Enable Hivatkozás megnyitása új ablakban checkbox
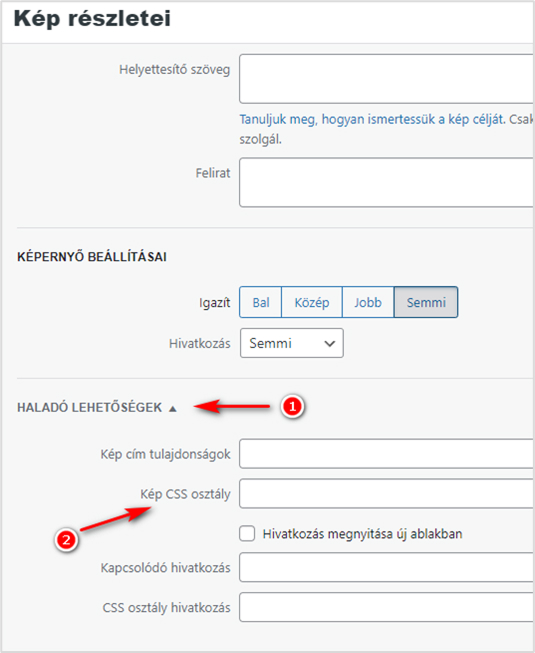535x653 pixels. [x=247, y=533]
